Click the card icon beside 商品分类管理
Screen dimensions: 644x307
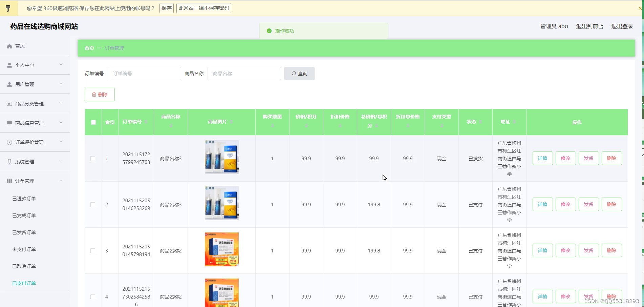(x=9, y=104)
